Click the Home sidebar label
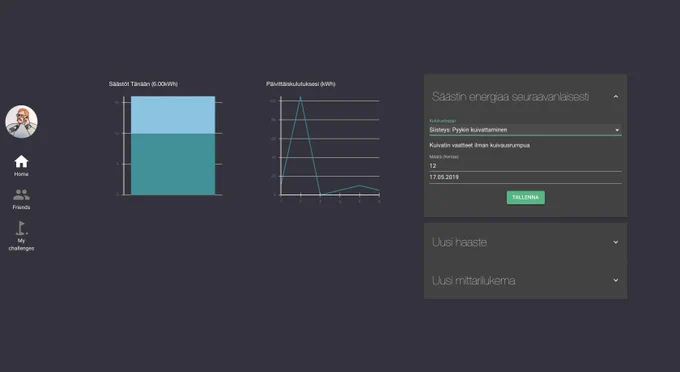680x372 pixels. [21, 174]
